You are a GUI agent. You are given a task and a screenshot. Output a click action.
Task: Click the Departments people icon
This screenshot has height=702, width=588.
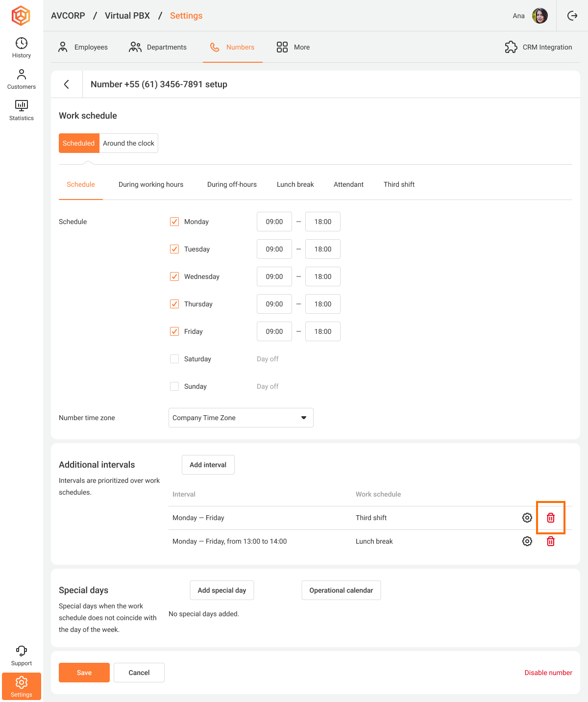click(x=135, y=47)
